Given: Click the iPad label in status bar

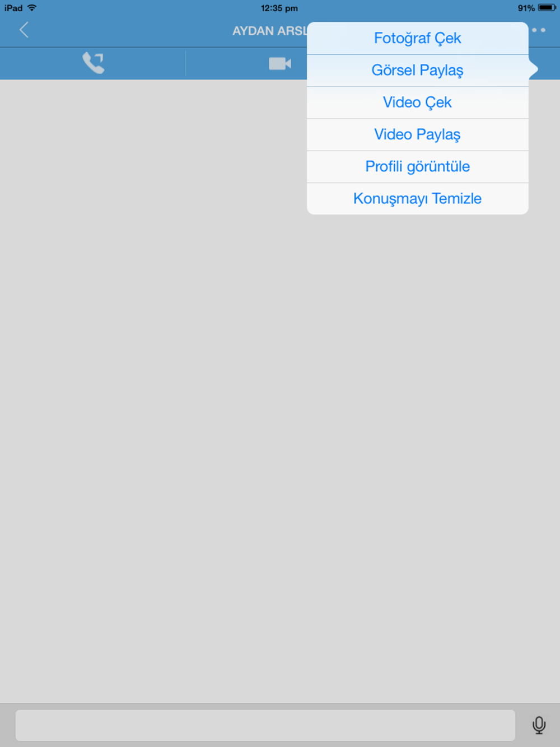Looking at the screenshot, I should (13, 8).
